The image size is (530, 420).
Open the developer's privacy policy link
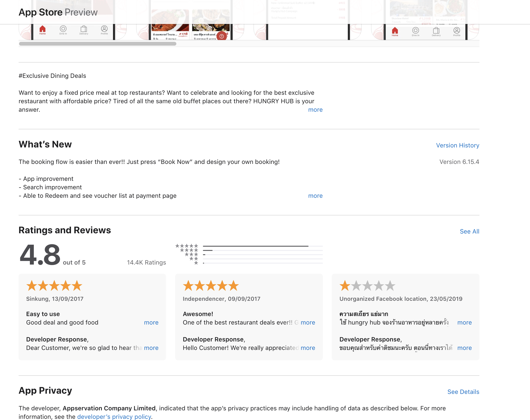pos(114,416)
